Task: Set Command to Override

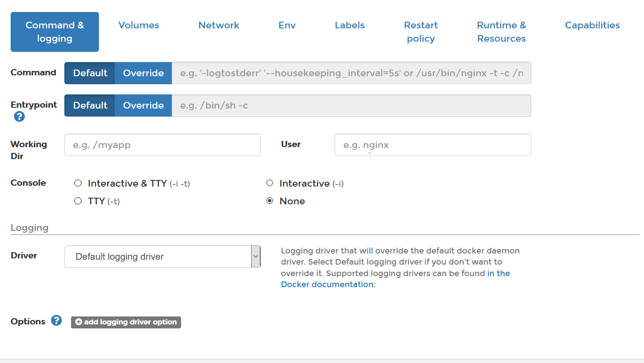Action: click(143, 73)
